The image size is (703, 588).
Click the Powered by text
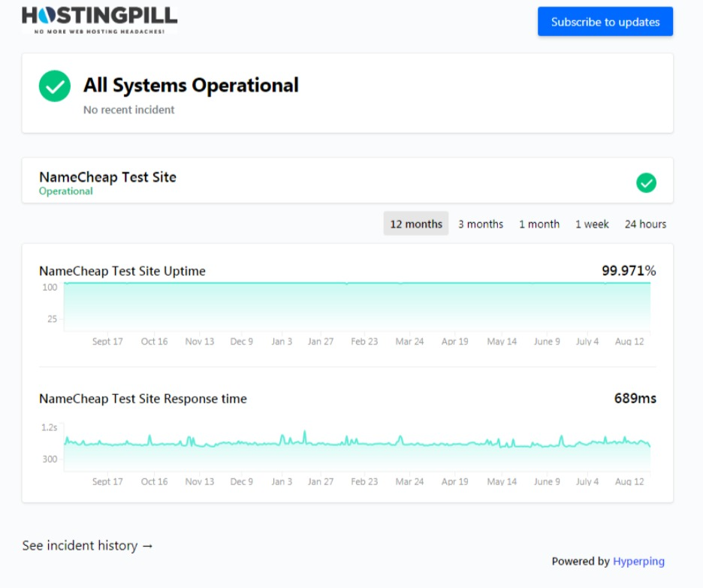(581, 562)
